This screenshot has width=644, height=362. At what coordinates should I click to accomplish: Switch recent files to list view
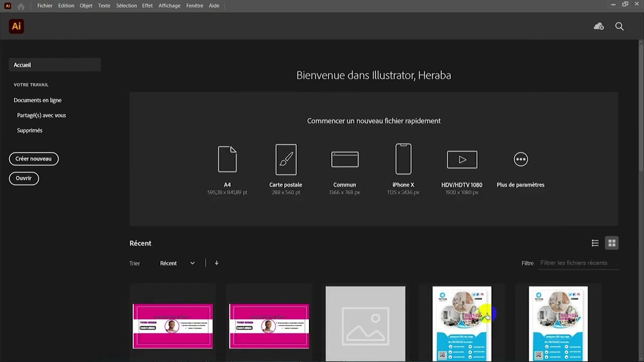[x=595, y=243]
